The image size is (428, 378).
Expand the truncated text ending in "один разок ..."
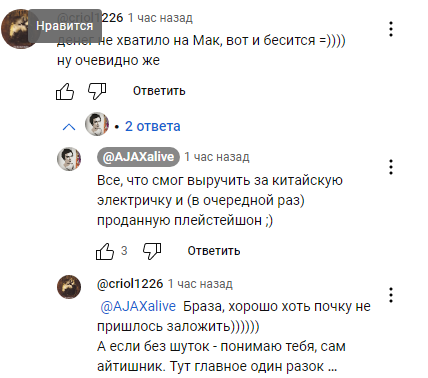332,367
